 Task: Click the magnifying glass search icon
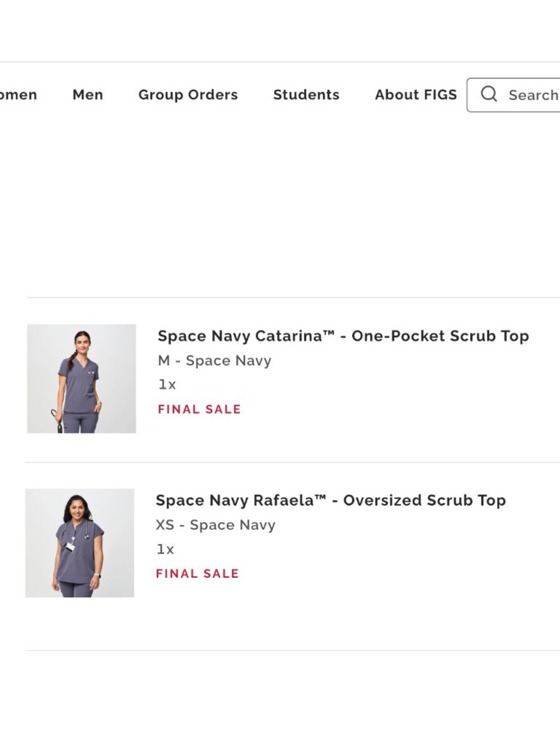(489, 94)
